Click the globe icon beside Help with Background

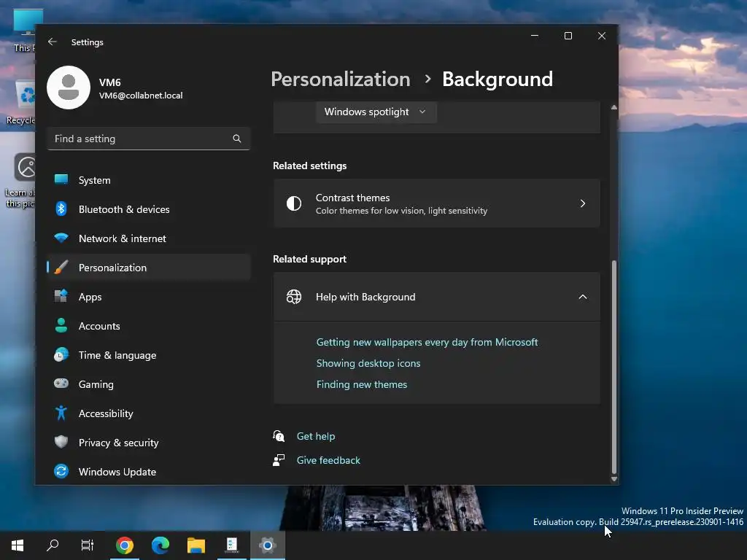(x=294, y=297)
